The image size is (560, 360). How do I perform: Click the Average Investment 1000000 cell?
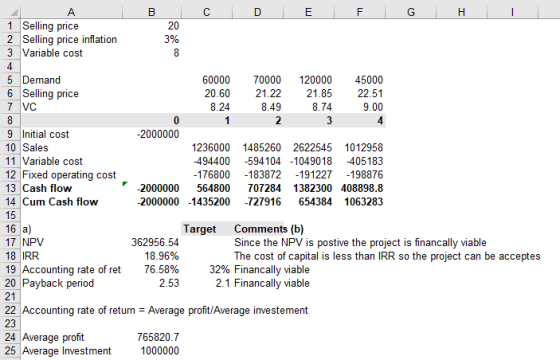(x=152, y=351)
